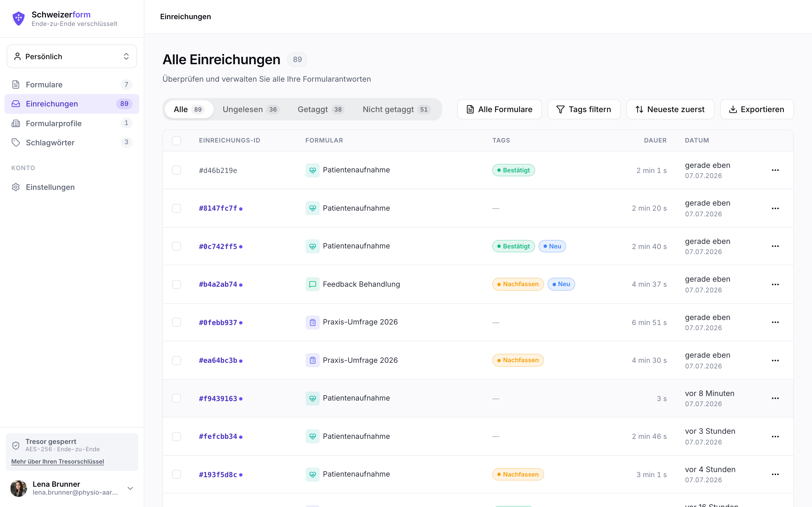The height and width of the screenshot is (507, 812).
Task: Select checkbox for submission #ea64bc3b
Action: coord(176,361)
